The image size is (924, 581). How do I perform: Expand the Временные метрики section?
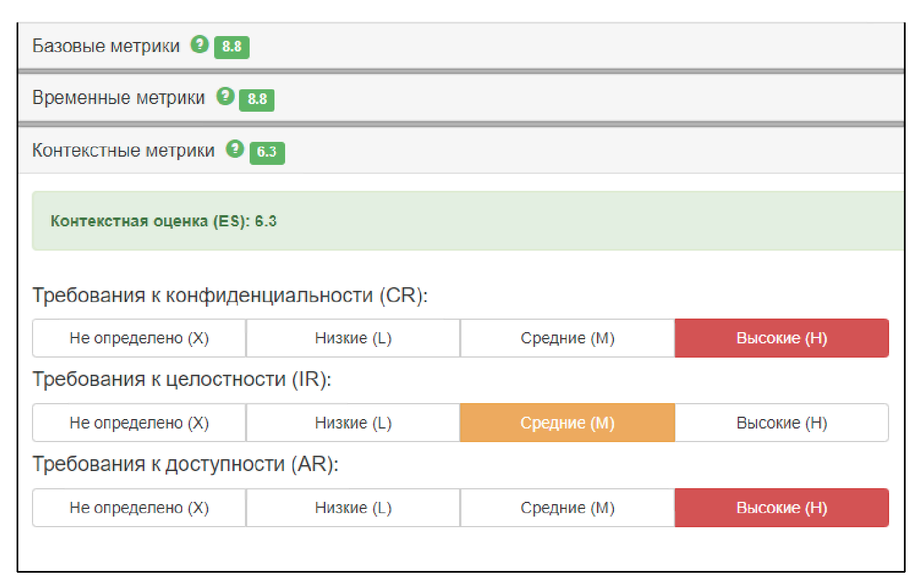[118, 98]
